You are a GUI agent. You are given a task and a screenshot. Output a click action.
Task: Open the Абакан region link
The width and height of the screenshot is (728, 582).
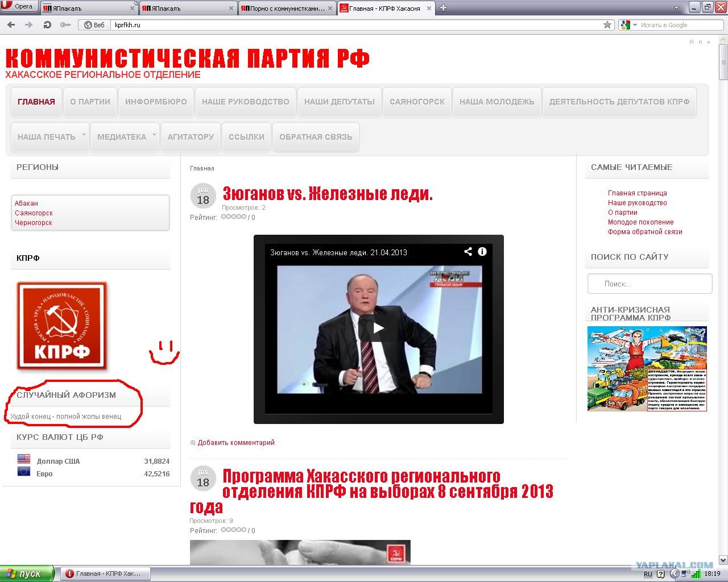pos(27,203)
